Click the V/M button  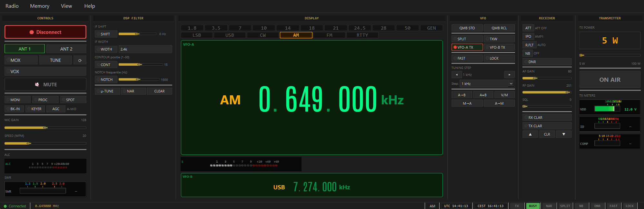tap(504, 95)
